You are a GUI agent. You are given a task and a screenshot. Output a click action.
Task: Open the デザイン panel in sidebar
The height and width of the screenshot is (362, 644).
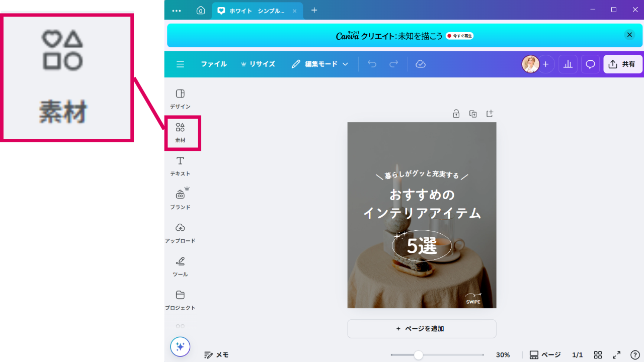coord(180,99)
